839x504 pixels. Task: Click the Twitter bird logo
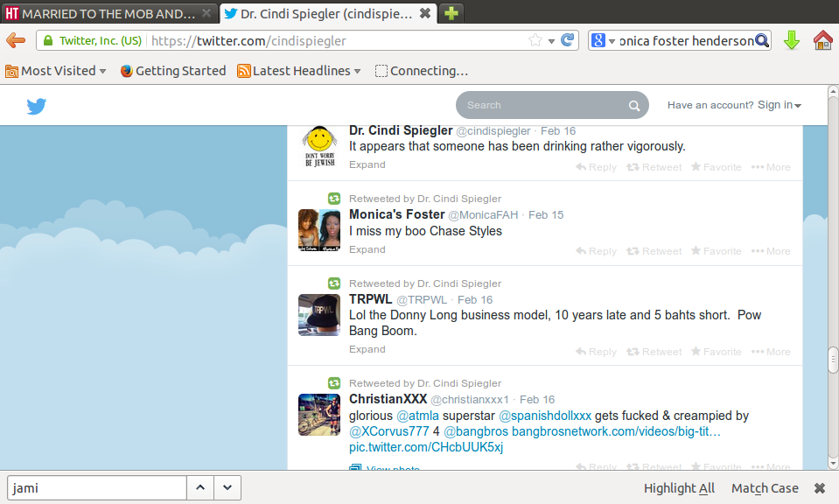point(37,106)
